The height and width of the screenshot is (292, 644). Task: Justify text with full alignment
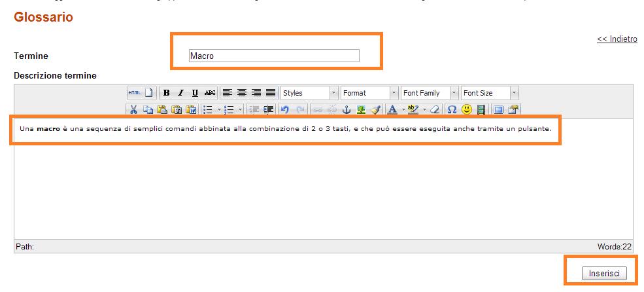(x=271, y=93)
